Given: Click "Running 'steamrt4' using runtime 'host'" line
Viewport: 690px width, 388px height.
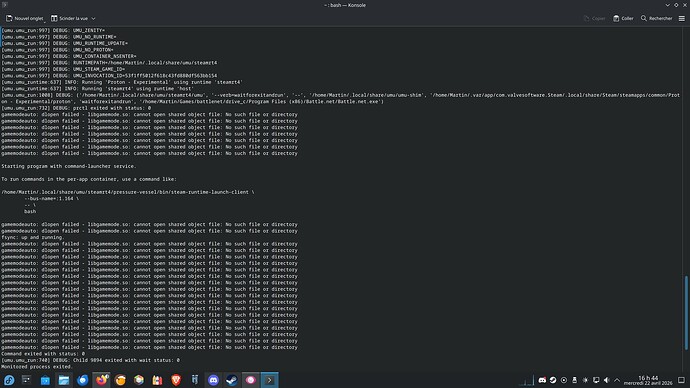Looking at the screenshot, I should tap(97, 88).
